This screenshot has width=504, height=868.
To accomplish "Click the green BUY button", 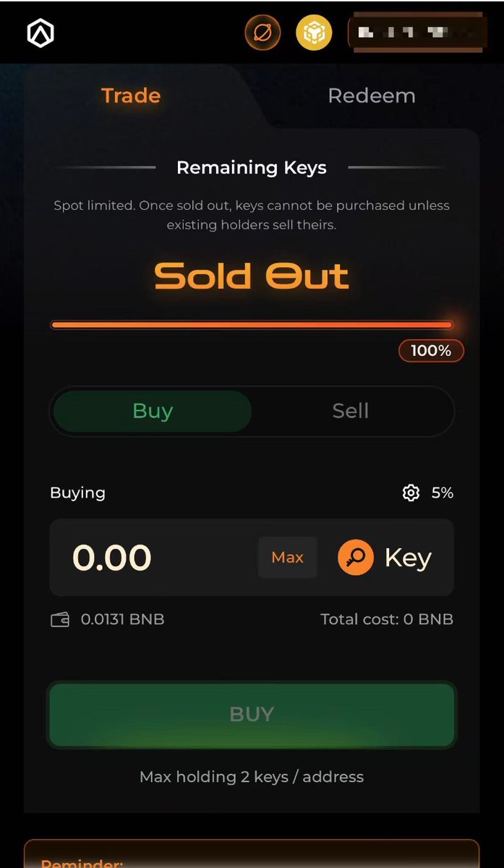I will tap(252, 715).
